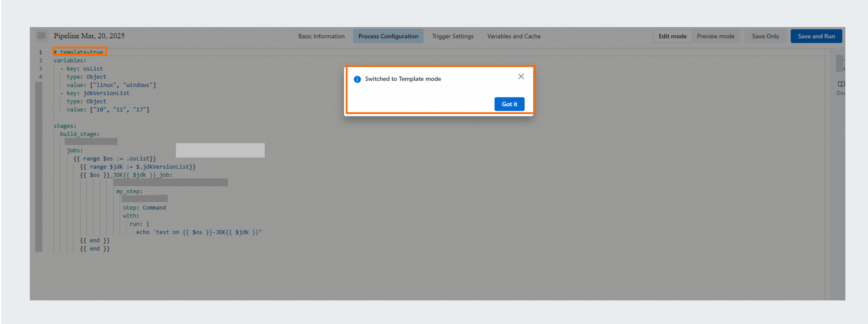Open the 'Basic Information' tab

point(321,36)
